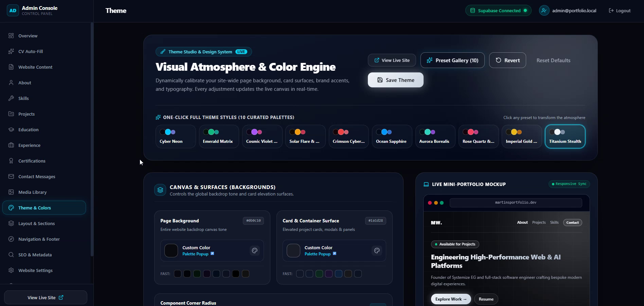The image size is (644, 306).
Task: Click the Contact Messages envelope icon
Action: [x=11, y=176]
